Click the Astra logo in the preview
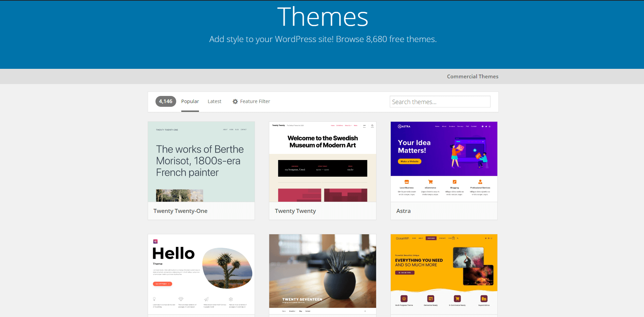The width and height of the screenshot is (644, 317). point(404,126)
